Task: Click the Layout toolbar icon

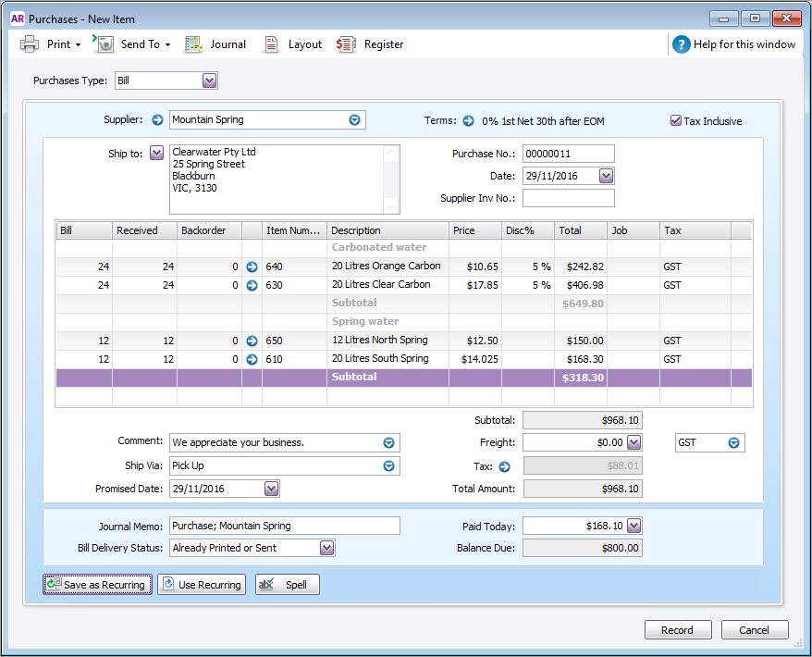Action: (x=271, y=44)
